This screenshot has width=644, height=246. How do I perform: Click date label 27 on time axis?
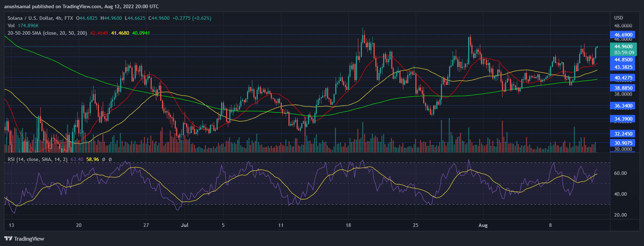click(x=146, y=225)
